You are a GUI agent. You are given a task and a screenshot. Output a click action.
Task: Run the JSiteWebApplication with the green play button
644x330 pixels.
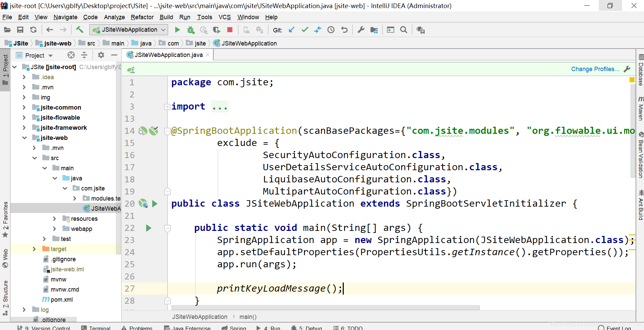pos(177,30)
